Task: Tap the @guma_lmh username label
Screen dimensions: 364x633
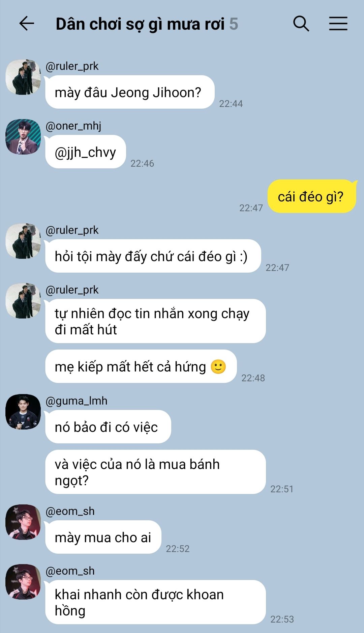Action: (77, 401)
